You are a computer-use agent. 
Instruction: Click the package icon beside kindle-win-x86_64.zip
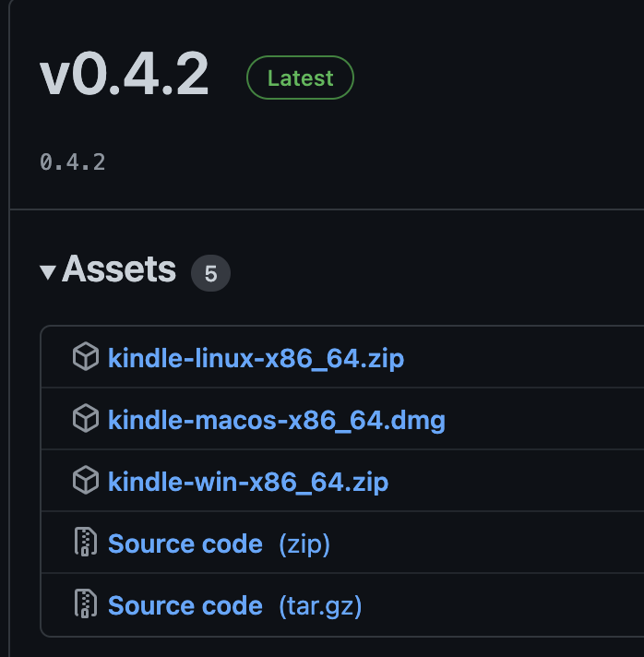pos(85,481)
